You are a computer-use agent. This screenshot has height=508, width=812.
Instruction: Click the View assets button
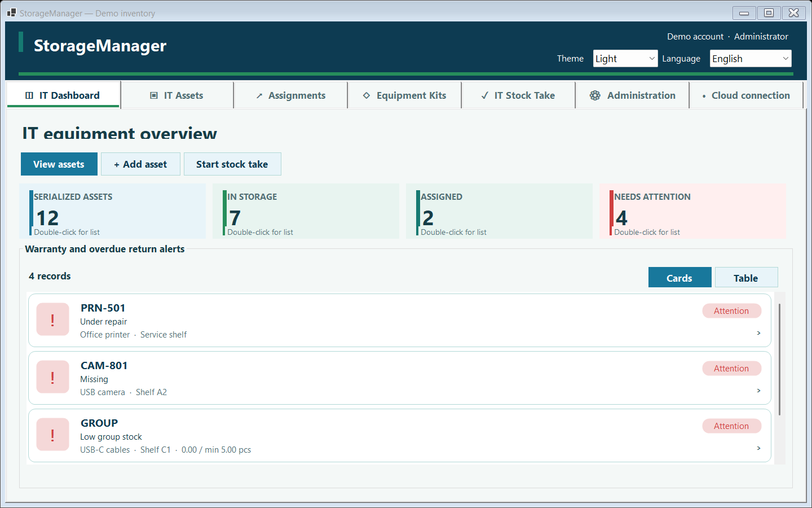point(59,164)
